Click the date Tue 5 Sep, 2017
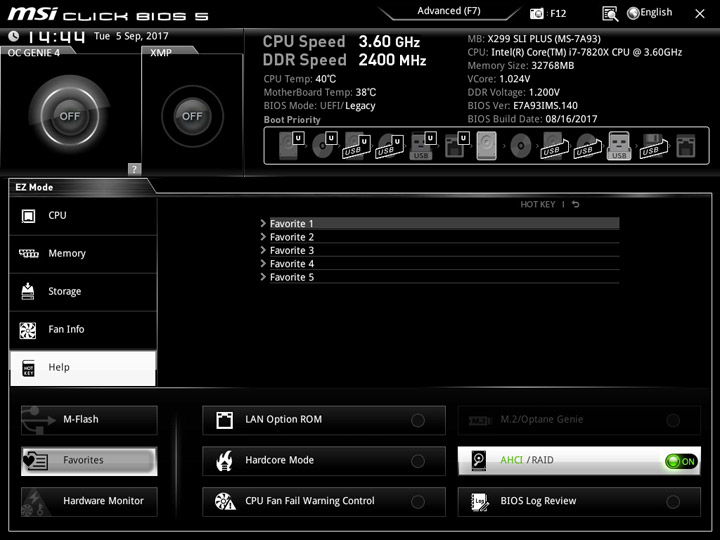 [x=131, y=36]
